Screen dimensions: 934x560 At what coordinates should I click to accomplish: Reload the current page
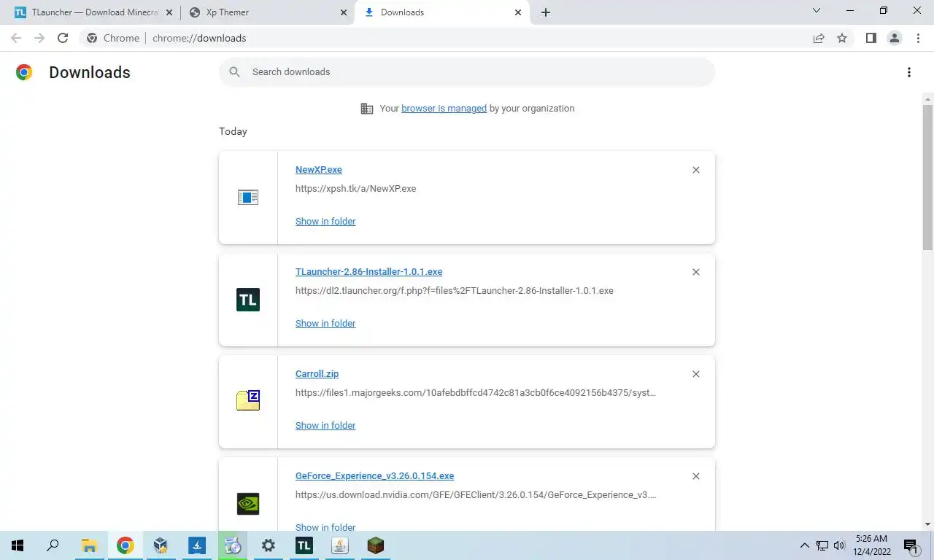coord(63,38)
